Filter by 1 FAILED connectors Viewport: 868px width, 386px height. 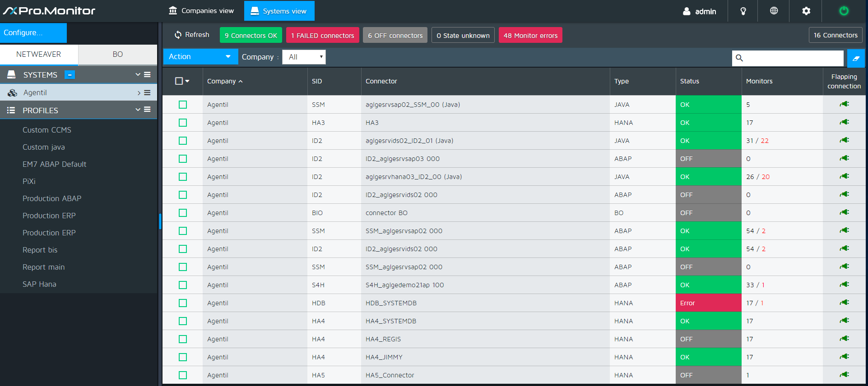(323, 35)
